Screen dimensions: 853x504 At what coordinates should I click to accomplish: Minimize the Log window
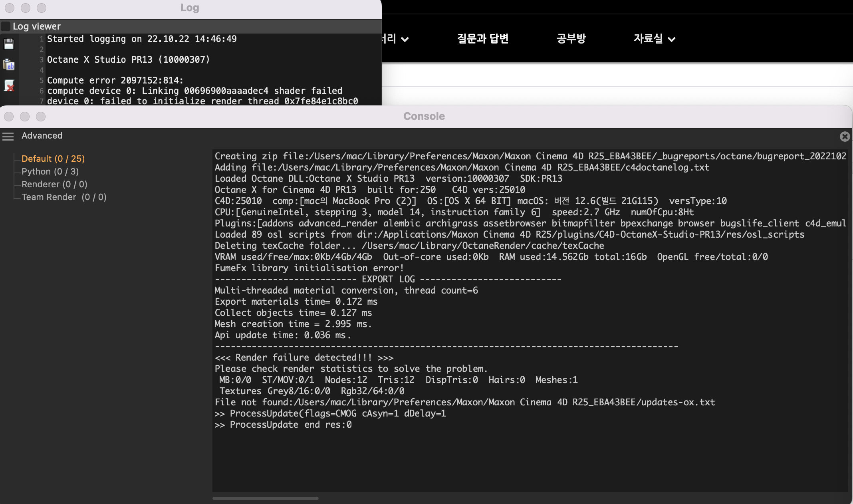pos(26,8)
